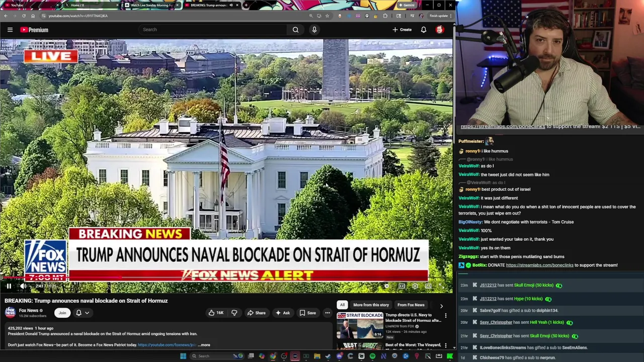Show more filter chips with the arrow
The height and width of the screenshot is (362, 644).
pos(441,306)
